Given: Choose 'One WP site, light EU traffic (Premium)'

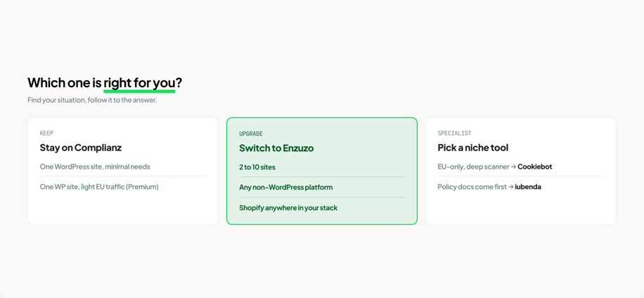Looking at the screenshot, I should click(123, 187).
